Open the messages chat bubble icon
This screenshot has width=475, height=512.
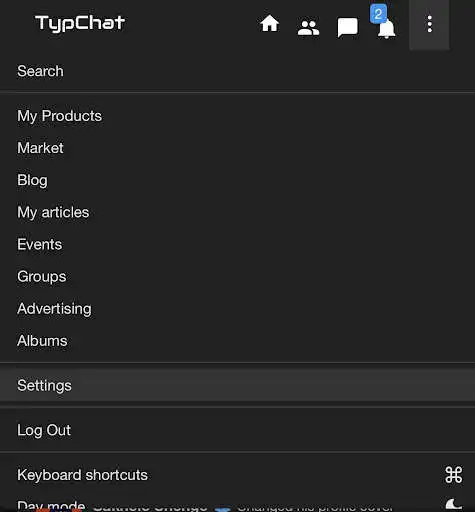click(x=347, y=28)
